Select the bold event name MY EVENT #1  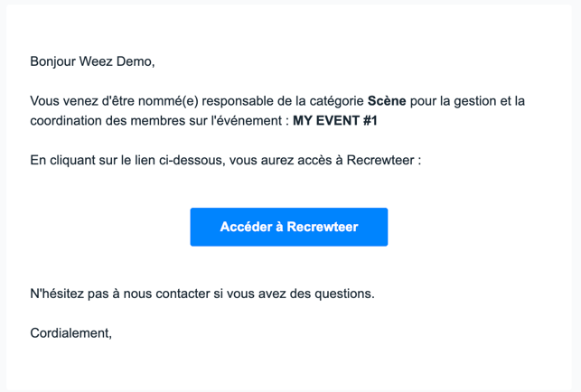point(335,120)
